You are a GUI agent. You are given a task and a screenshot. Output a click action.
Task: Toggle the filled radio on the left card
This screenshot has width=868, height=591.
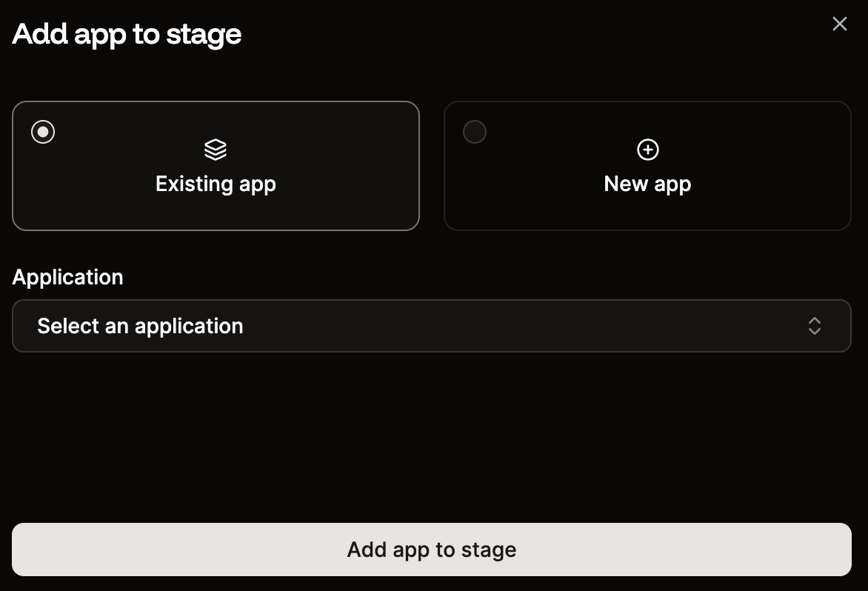pos(43,131)
